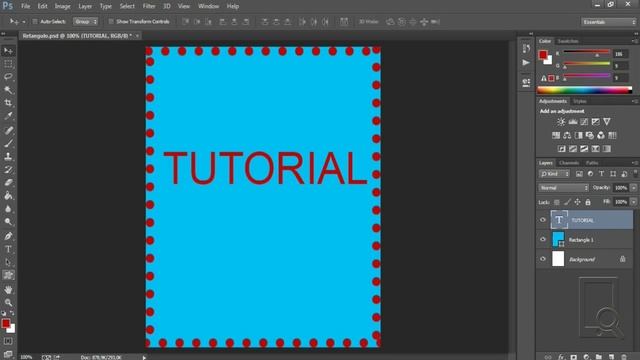The height and width of the screenshot is (360, 640).
Task: Open the Layers panel flyout menu
Action: point(635,163)
